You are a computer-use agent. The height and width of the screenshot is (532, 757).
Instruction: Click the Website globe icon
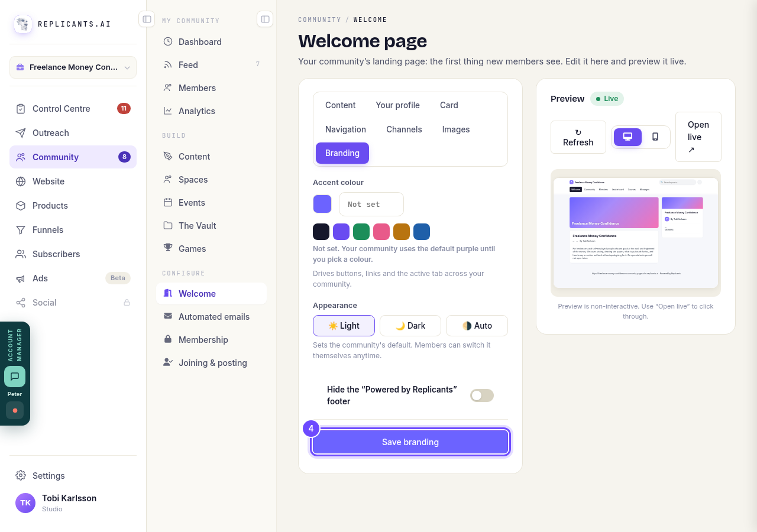21,181
